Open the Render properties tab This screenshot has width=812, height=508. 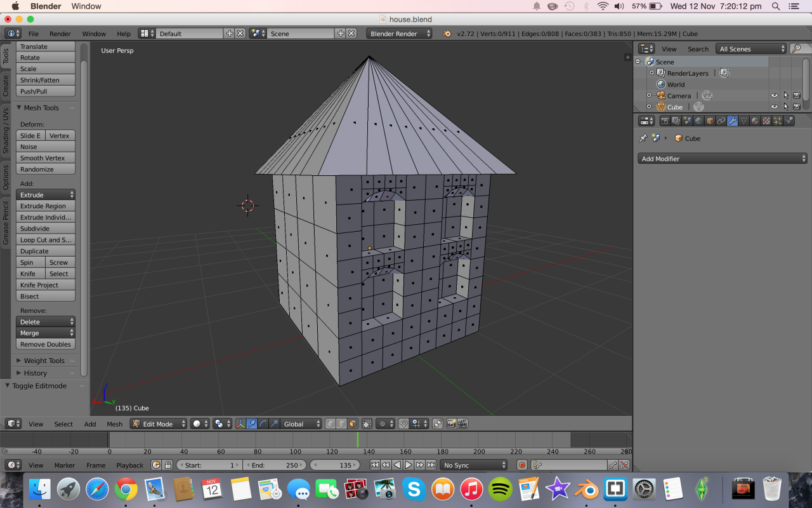point(665,120)
